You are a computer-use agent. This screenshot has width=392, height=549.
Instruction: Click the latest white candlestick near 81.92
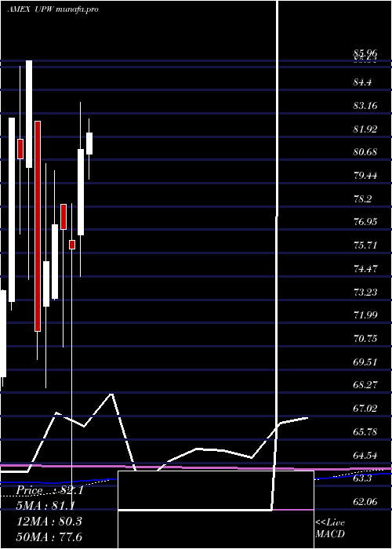89,144
